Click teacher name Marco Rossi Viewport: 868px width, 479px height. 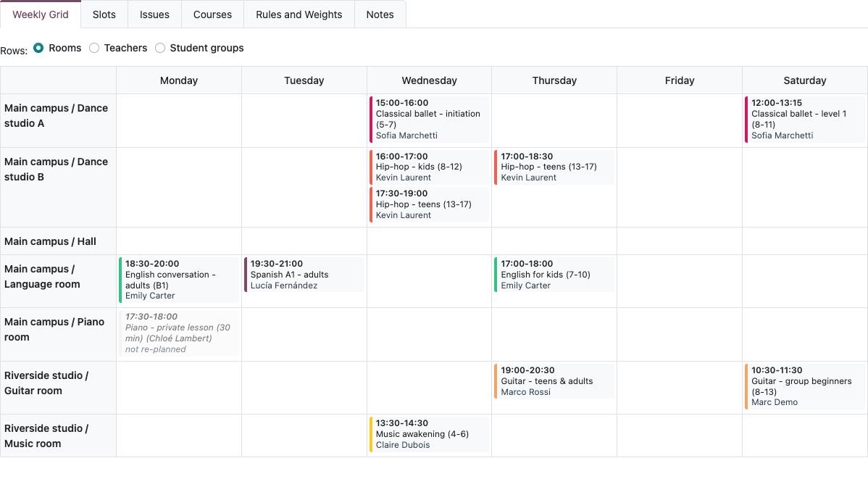point(526,392)
